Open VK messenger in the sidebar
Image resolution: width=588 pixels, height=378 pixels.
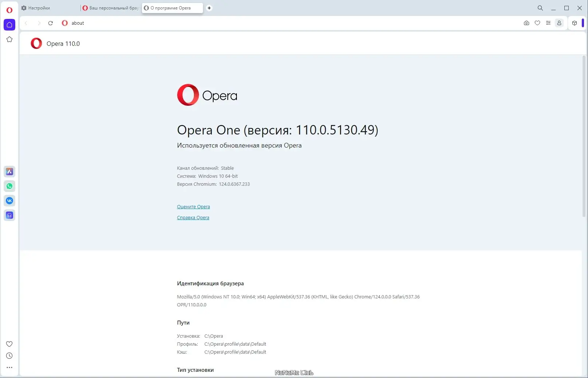pyautogui.click(x=9, y=201)
